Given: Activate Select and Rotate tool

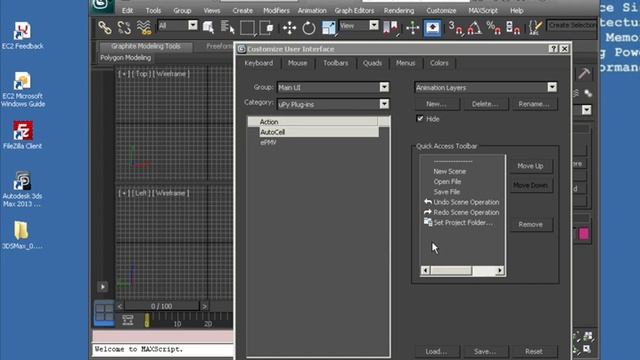Looking at the screenshot, I should coord(309,28).
